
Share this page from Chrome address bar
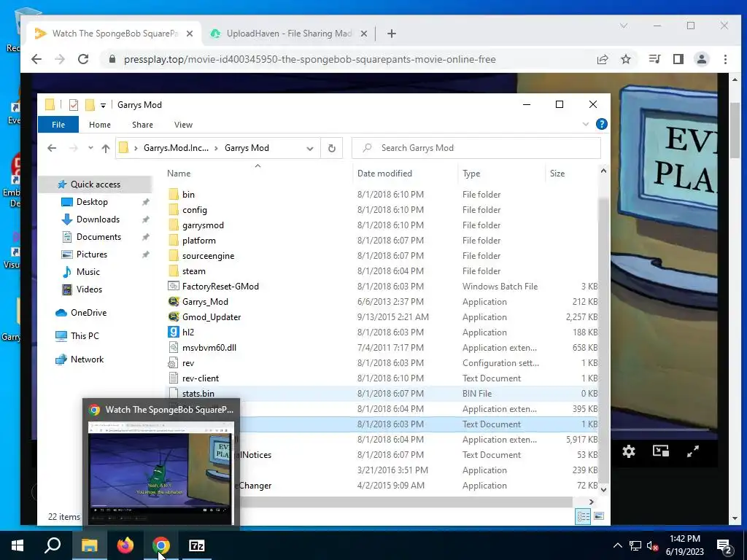(x=603, y=59)
